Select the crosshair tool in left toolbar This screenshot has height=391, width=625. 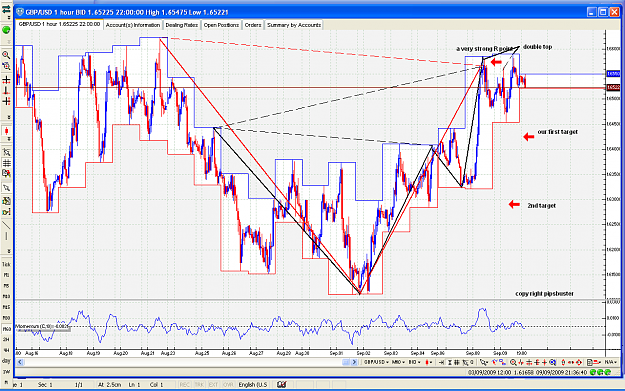coord(6,80)
